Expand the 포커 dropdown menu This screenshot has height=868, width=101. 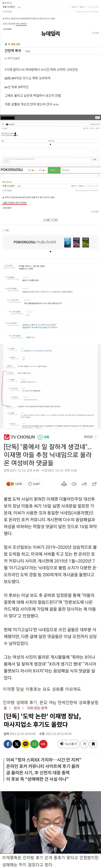pos(42,170)
